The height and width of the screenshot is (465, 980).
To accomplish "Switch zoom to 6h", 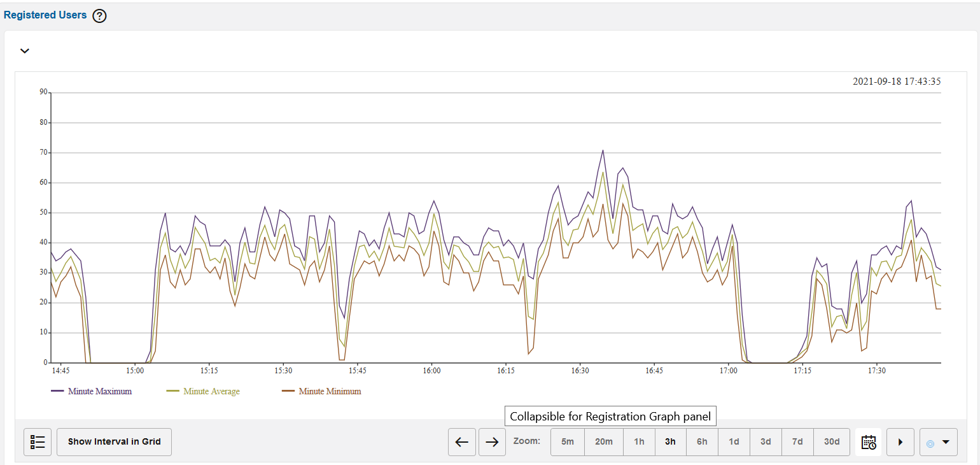I will pyautogui.click(x=702, y=442).
